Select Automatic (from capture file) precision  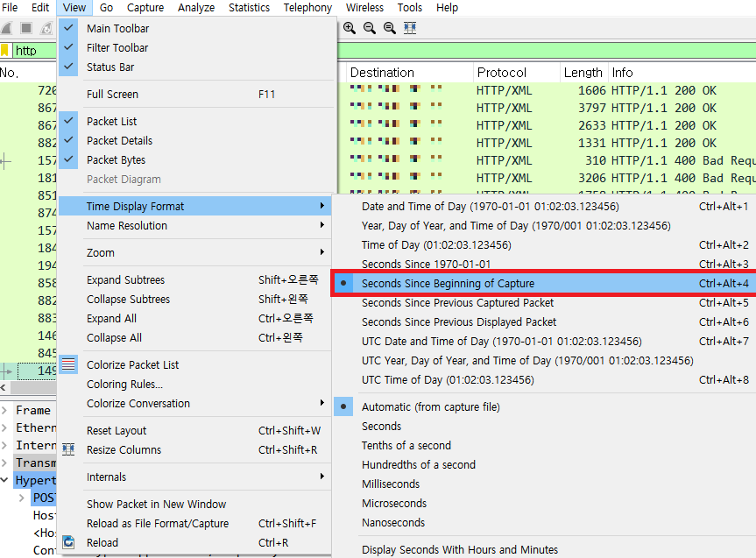(x=543, y=406)
